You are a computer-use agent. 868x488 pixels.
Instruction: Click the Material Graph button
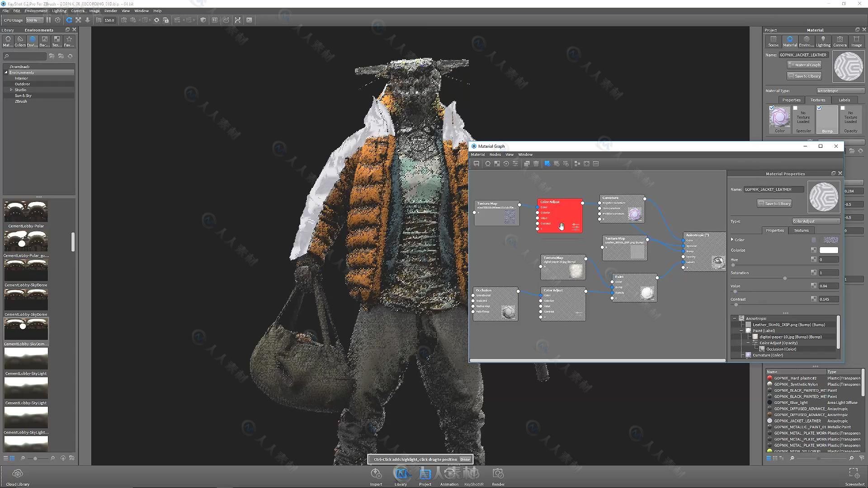coord(804,65)
